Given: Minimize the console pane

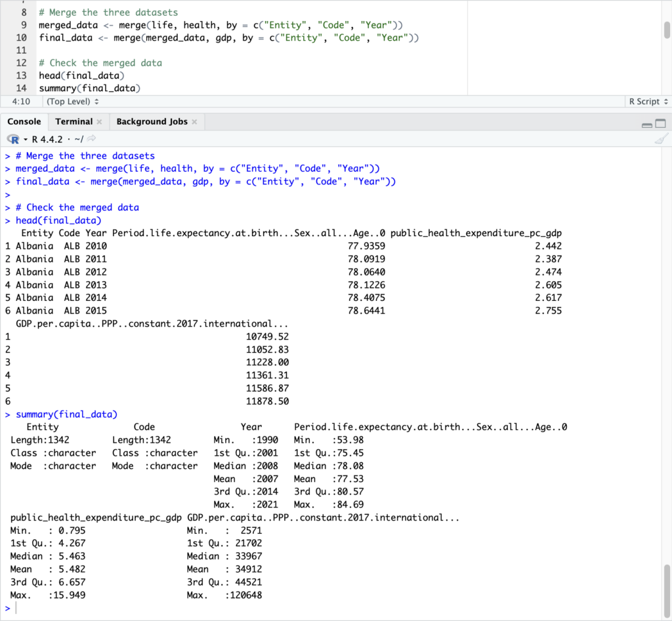Looking at the screenshot, I should pos(647,124).
